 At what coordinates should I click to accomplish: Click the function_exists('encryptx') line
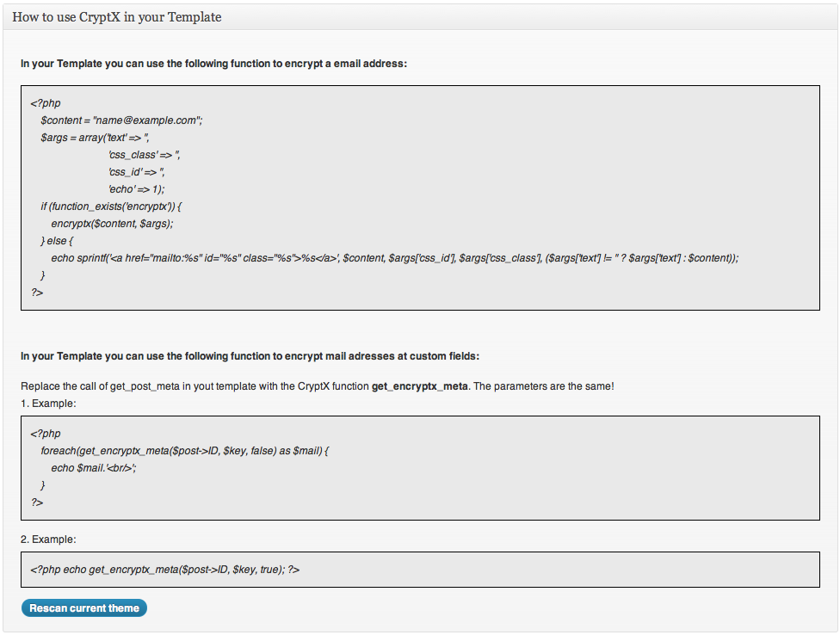point(111,207)
